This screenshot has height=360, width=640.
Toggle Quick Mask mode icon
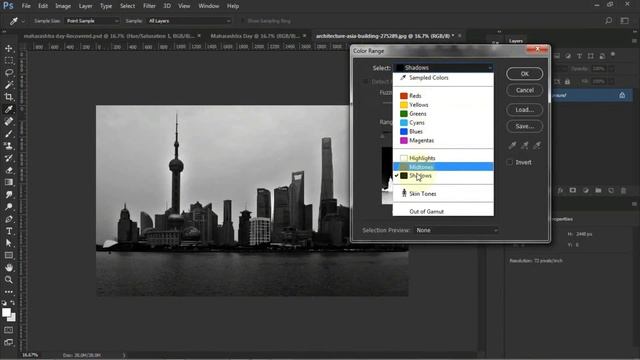point(9,330)
